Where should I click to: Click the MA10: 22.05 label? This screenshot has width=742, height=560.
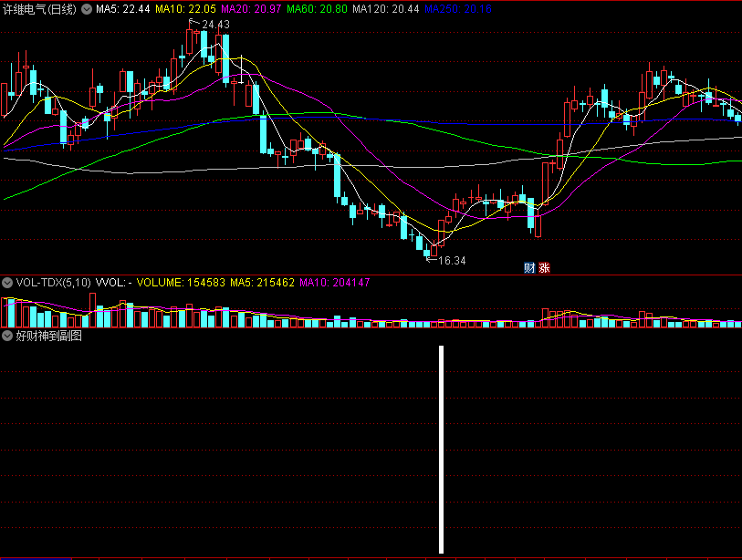(185, 9)
